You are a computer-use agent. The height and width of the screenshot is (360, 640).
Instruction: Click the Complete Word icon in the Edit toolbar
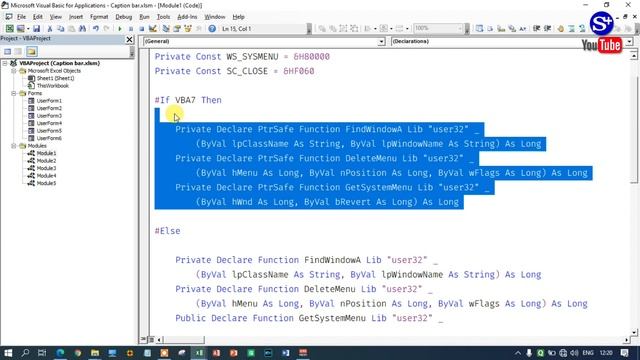(x=522, y=29)
